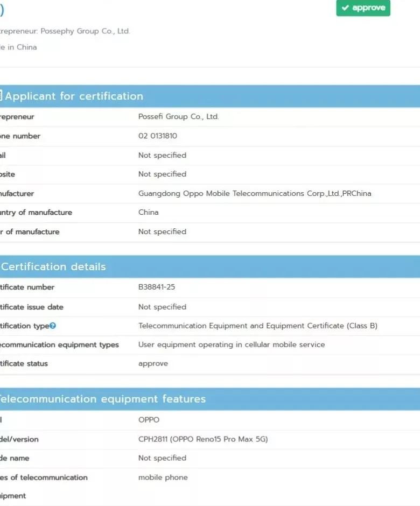
Task: Select the Applicant for certification section header
Action: click(74, 96)
